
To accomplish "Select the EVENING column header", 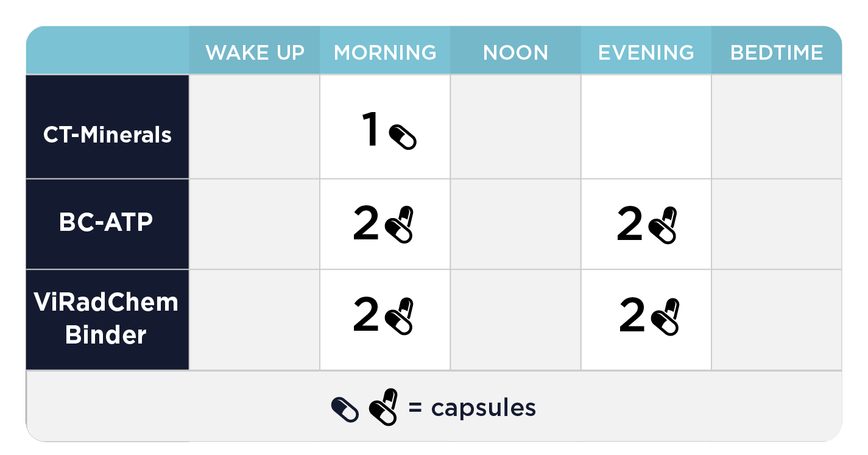I will click(646, 52).
